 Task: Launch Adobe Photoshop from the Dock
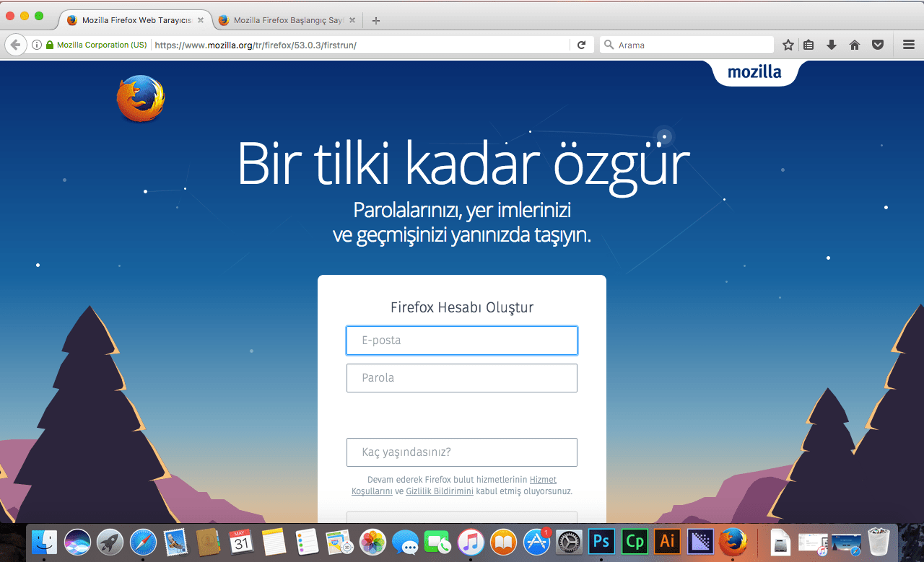[x=601, y=542]
